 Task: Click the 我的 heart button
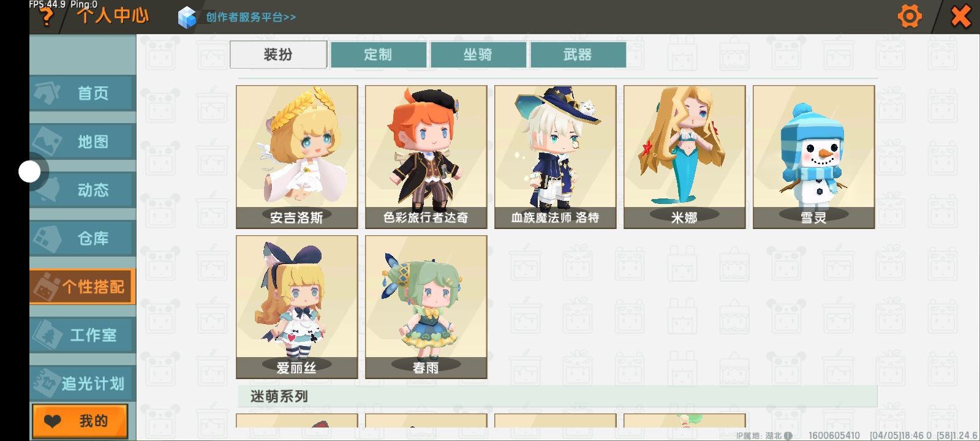click(x=80, y=421)
